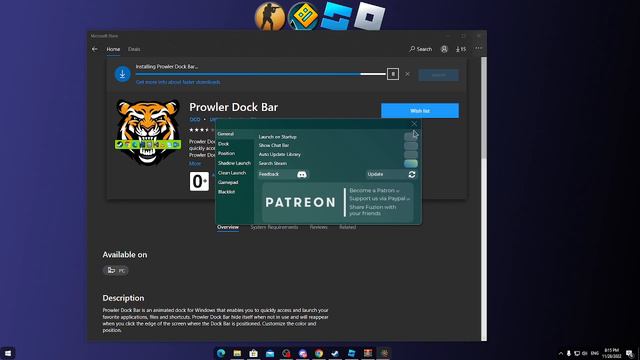
Task: Pause the Prowler Dock Bar installation
Action: point(393,74)
